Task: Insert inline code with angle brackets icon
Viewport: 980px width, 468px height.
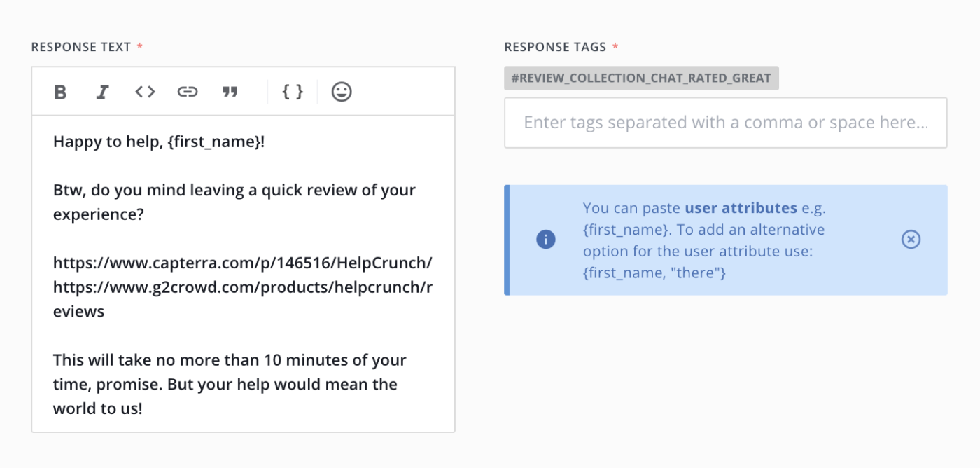Action: 145,92
